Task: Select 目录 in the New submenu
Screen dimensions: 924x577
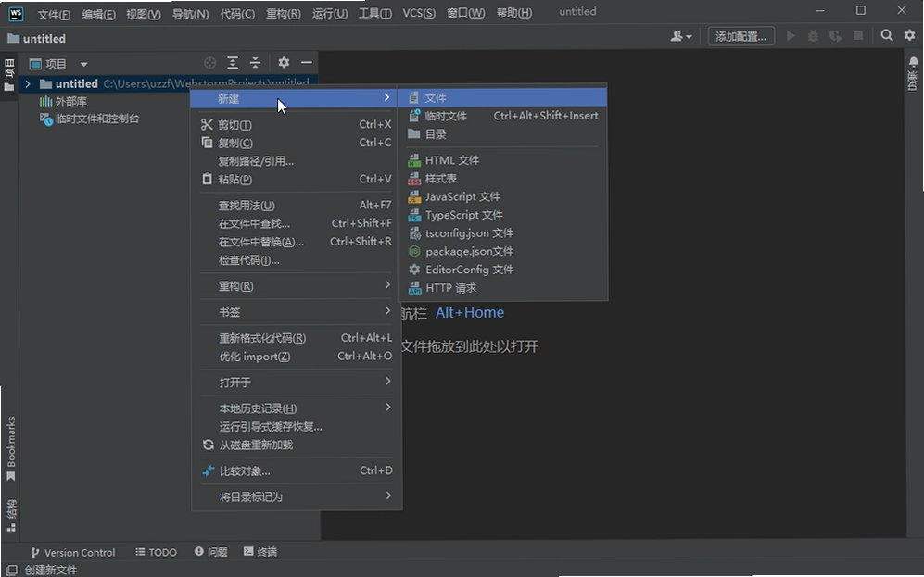Action: pos(502,134)
